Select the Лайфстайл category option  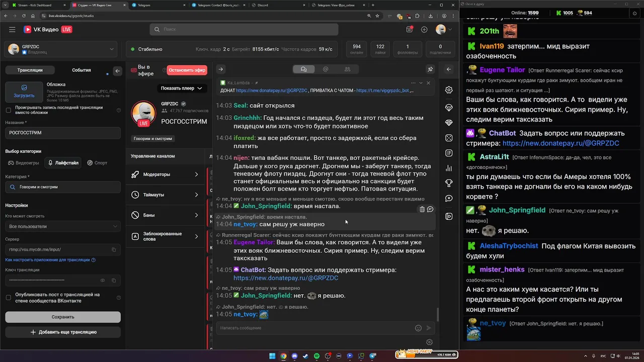[x=63, y=163]
